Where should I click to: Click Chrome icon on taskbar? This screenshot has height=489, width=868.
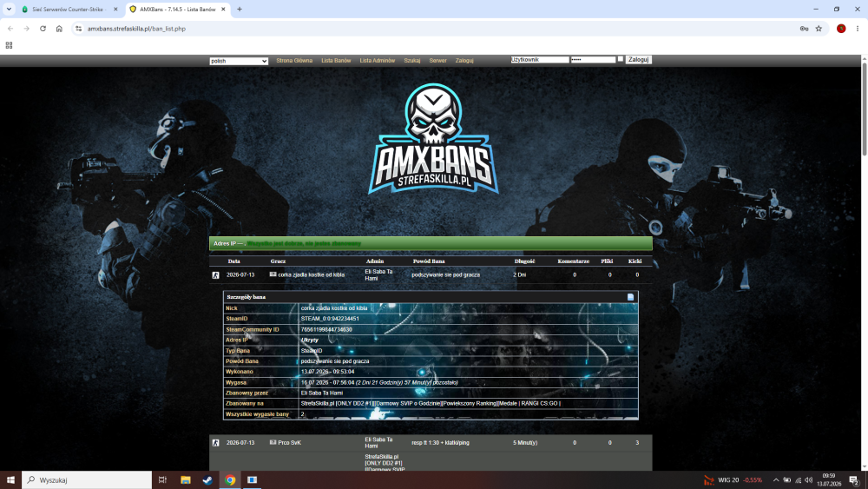pos(230,480)
